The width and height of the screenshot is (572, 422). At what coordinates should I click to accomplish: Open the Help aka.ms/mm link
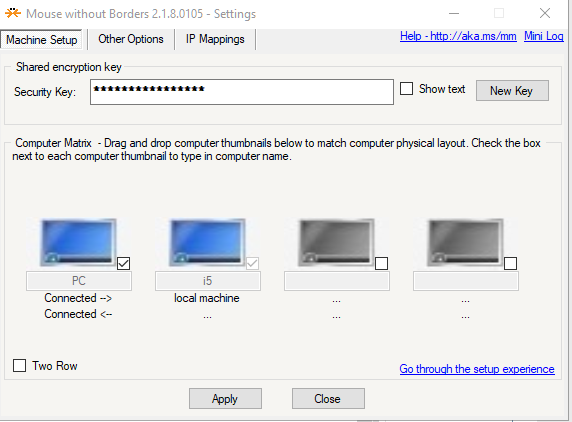(458, 36)
